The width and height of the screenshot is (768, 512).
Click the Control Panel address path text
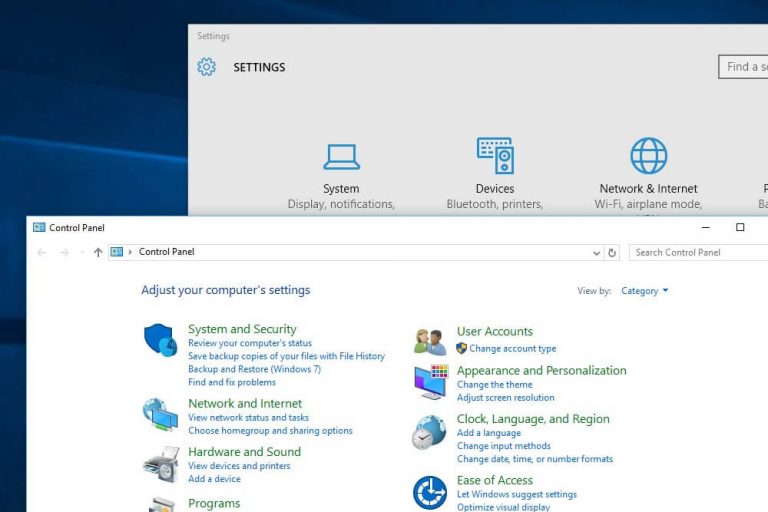[x=167, y=252]
